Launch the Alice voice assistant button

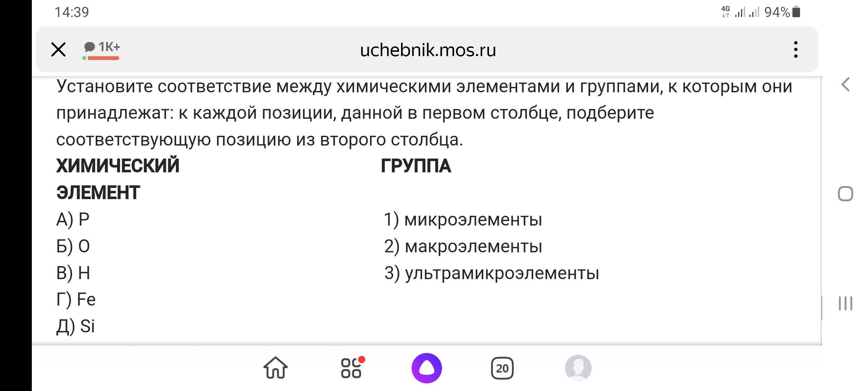(x=427, y=368)
